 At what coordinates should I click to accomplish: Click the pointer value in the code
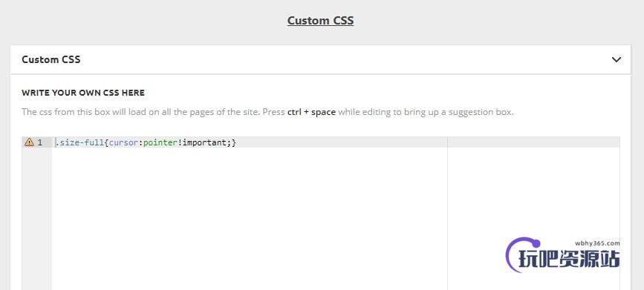(160, 142)
